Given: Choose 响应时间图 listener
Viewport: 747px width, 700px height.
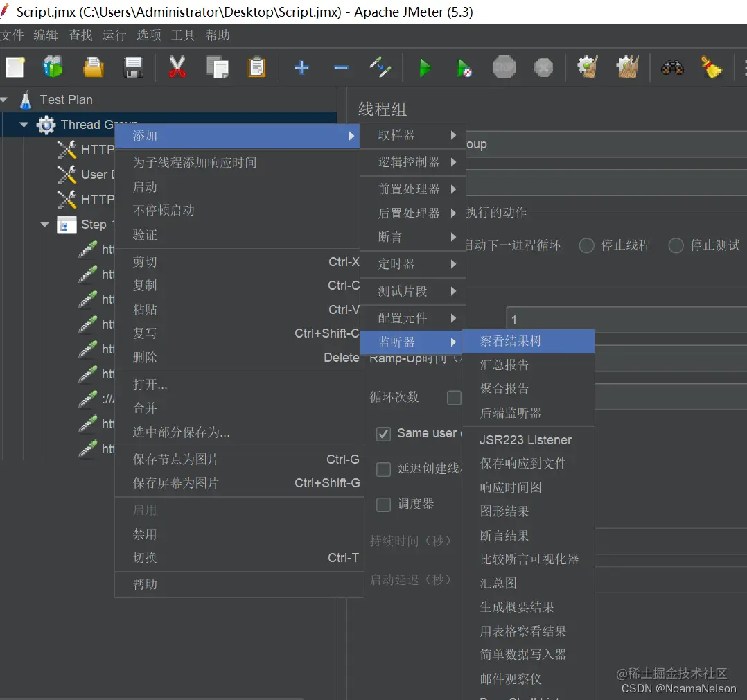Looking at the screenshot, I should click(528, 487).
